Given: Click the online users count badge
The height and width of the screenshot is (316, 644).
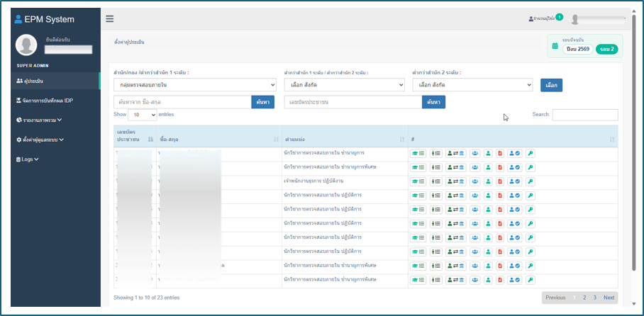Looking at the screenshot, I should pyautogui.click(x=560, y=17).
